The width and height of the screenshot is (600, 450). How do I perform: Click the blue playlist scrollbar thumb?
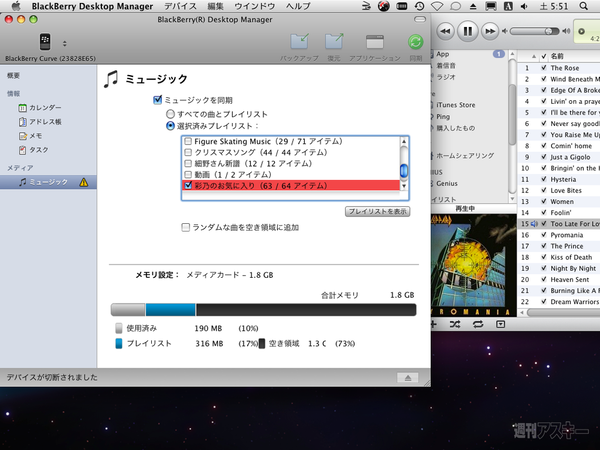pyautogui.click(x=404, y=171)
